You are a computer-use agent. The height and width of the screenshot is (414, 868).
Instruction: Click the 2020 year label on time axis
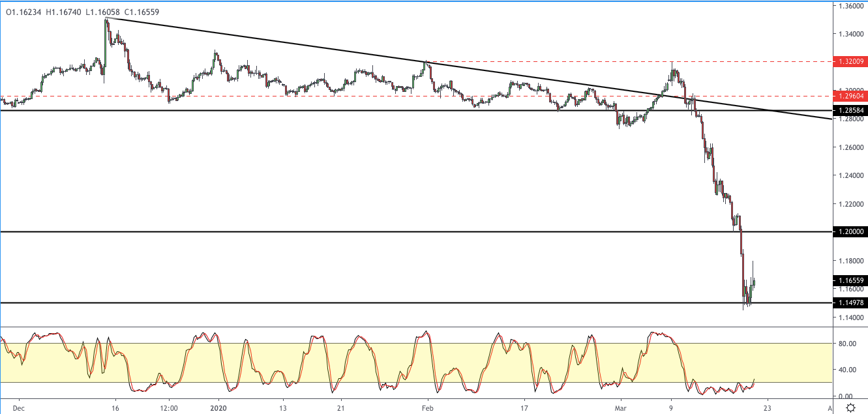coord(218,407)
